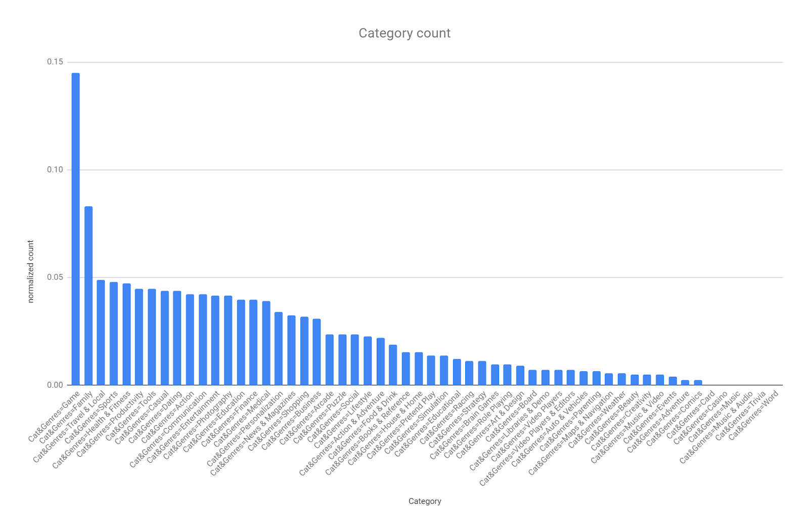Click the 0.10 y-axis tick label
This screenshot has width=809, height=532.
click(x=55, y=169)
